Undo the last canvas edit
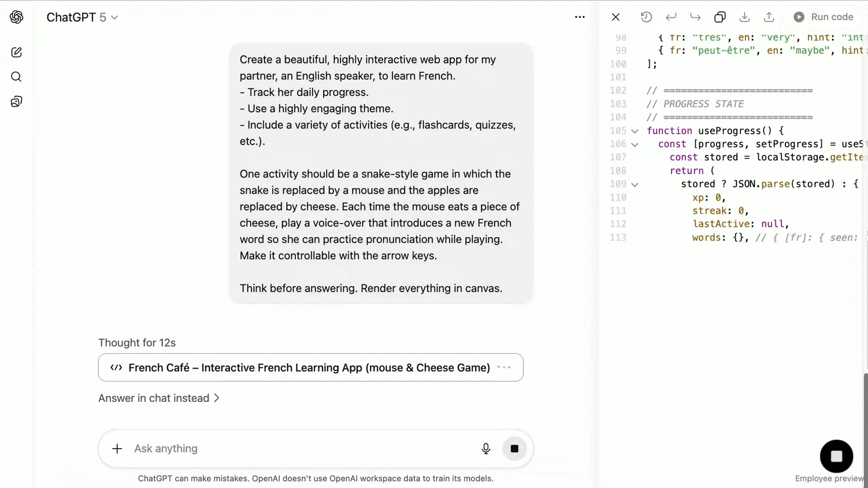The width and height of the screenshot is (868, 488). [x=670, y=17]
